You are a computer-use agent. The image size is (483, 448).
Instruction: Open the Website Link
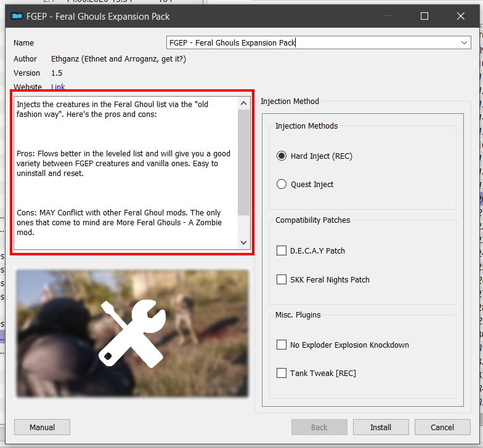(x=58, y=87)
